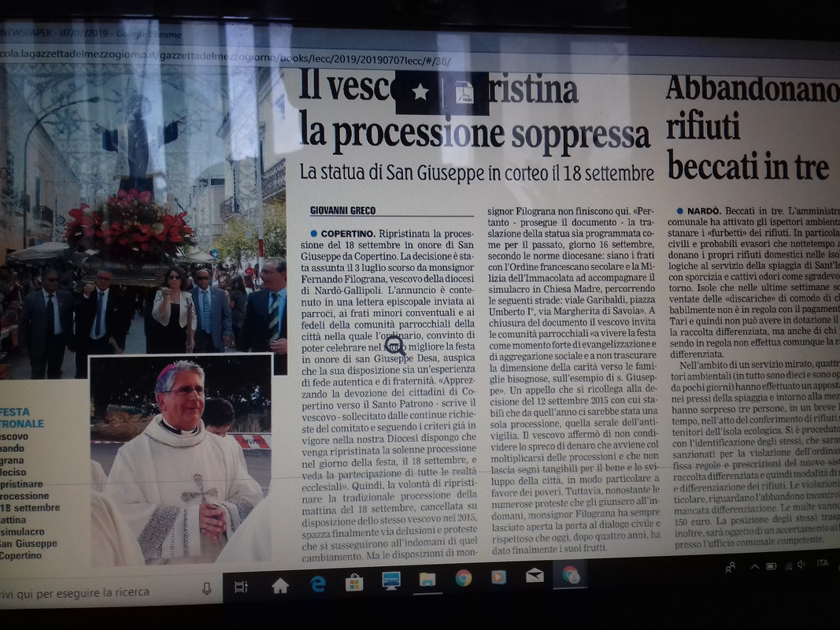Click the procession photo with the statue
The height and width of the screenshot is (630, 840).
coord(143,214)
